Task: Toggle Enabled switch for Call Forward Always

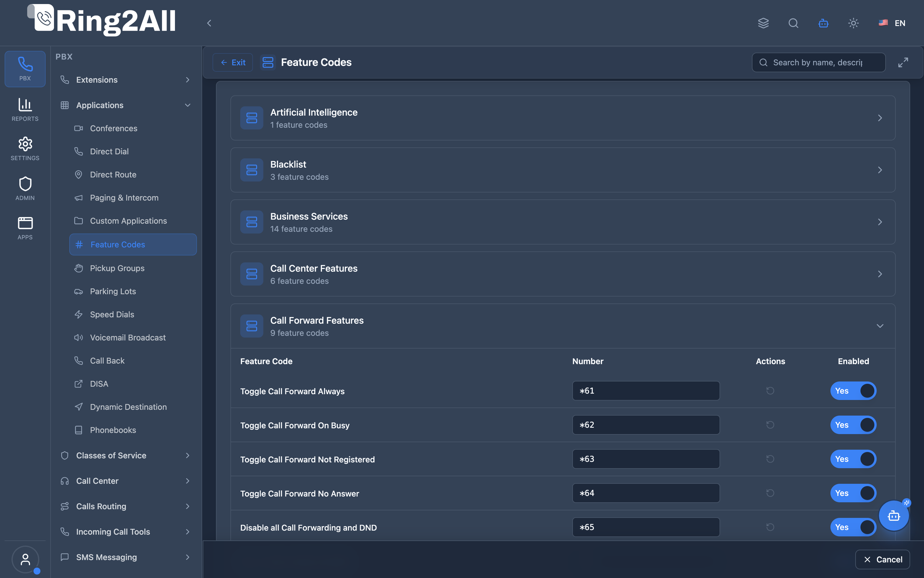Action: click(853, 391)
